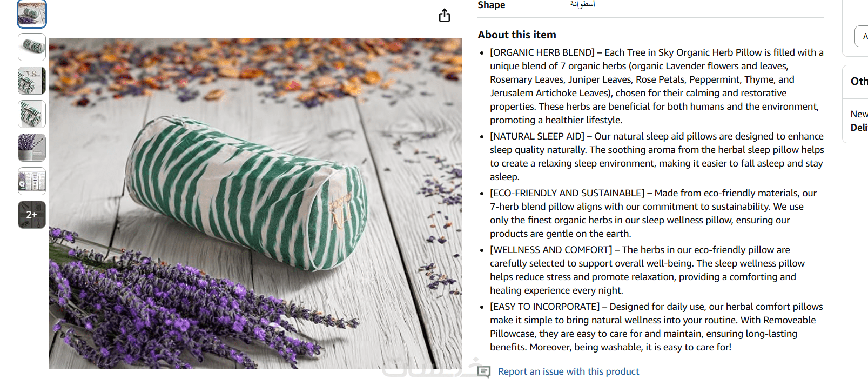
Task: View the potted lavender thumbnail
Action: point(32,148)
